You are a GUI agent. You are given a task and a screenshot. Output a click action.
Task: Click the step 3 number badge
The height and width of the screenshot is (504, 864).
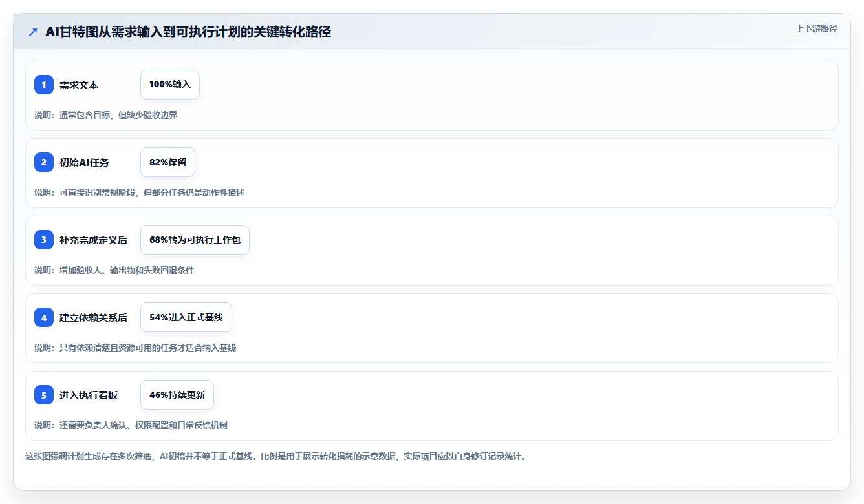pyautogui.click(x=44, y=240)
